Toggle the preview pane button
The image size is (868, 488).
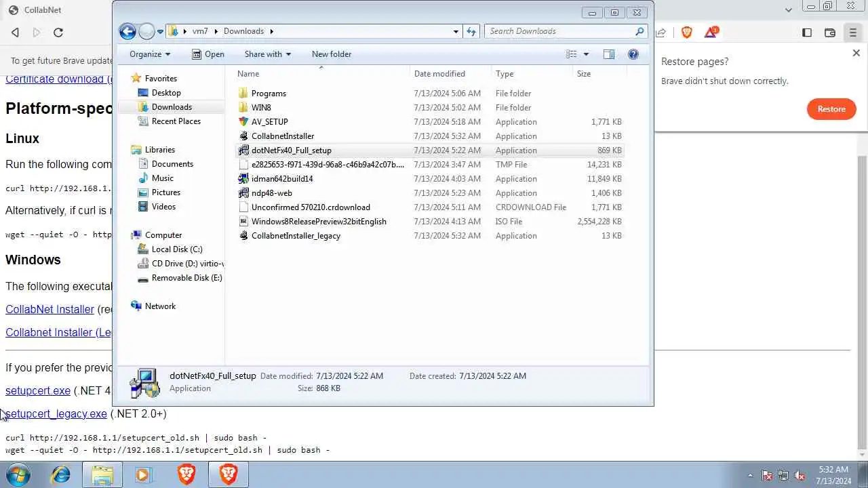point(609,54)
